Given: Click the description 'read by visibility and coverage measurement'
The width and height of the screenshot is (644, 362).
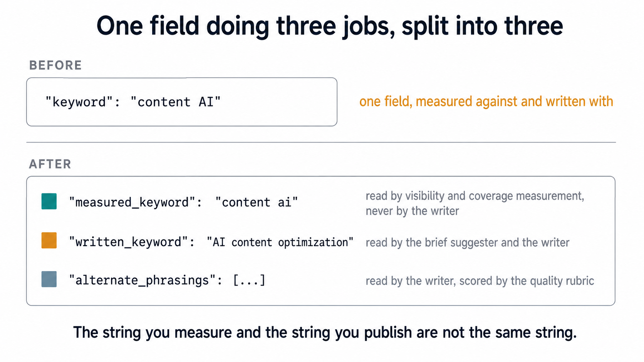Looking at the screenshot, I should point(475,196).
